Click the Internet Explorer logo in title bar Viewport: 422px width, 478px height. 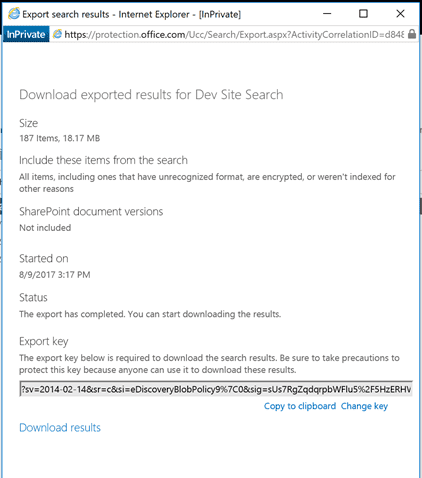[14, 14]
